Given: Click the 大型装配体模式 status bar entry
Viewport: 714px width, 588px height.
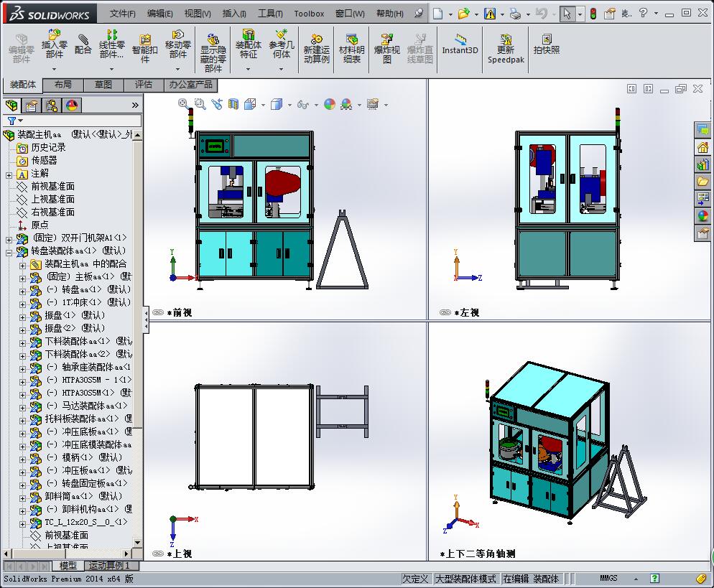Looking at the screenshot, I should click(466, 579).
